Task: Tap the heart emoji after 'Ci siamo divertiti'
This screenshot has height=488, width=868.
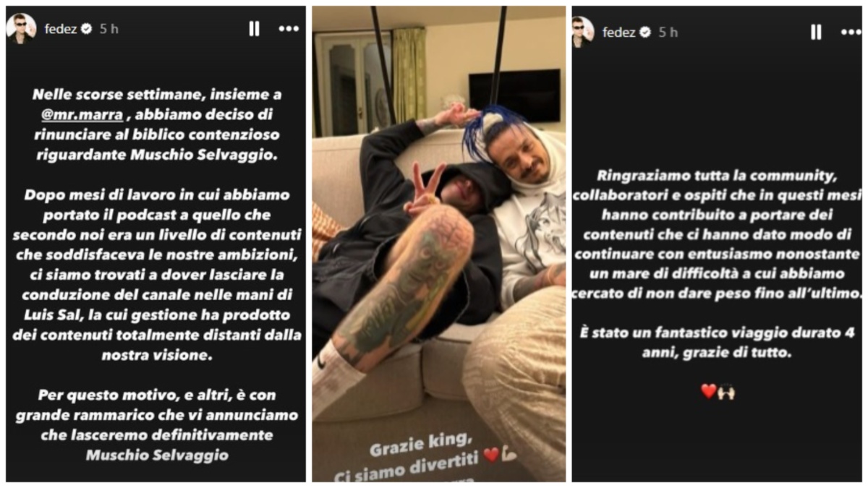Action: click(x=491, y=455)
